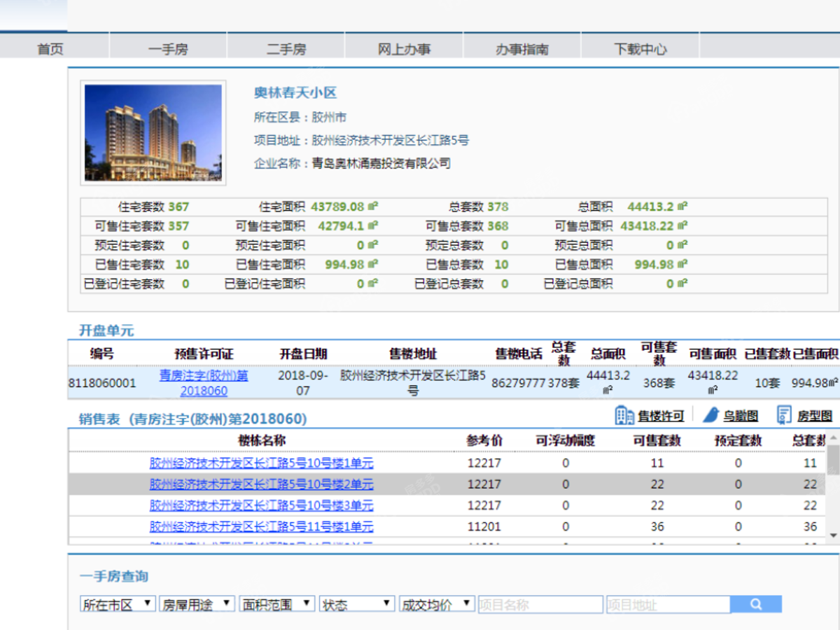Open the 网上办事 menu
The height and width of the screenshot is (630, 840).
tap(404, 49)
